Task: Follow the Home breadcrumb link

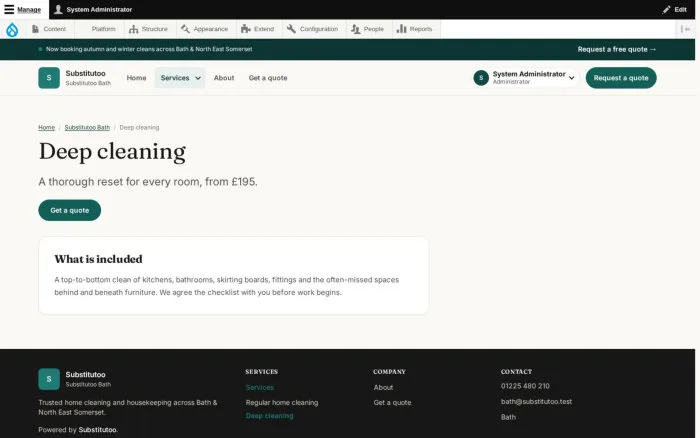Action: pos(46,127)
